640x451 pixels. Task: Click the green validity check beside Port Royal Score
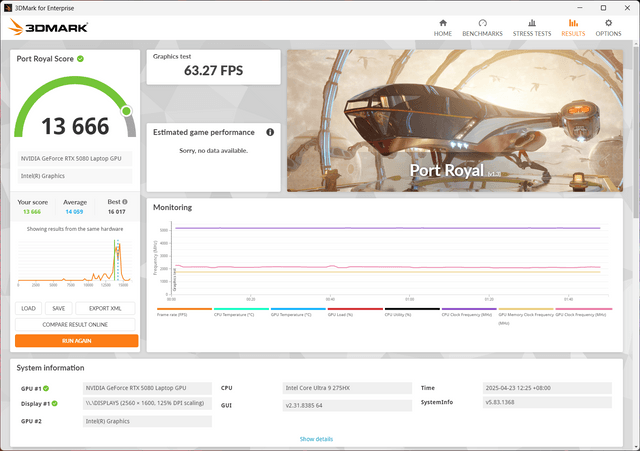point(80,59)
